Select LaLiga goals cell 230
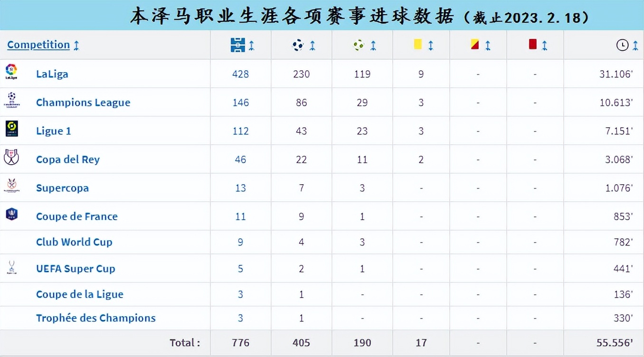Viewport: 644px width, 357px height. point(302,74)
